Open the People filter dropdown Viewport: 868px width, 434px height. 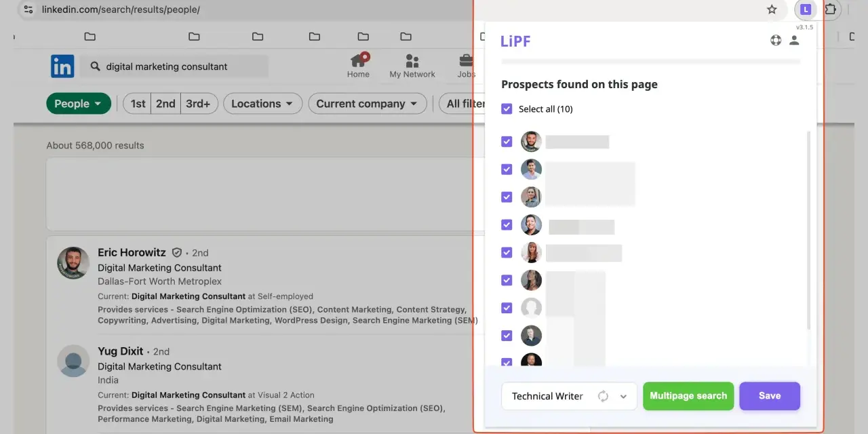pos(79,104)
